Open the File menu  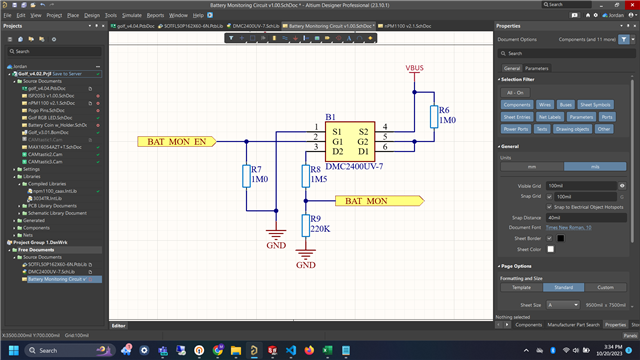7,15
